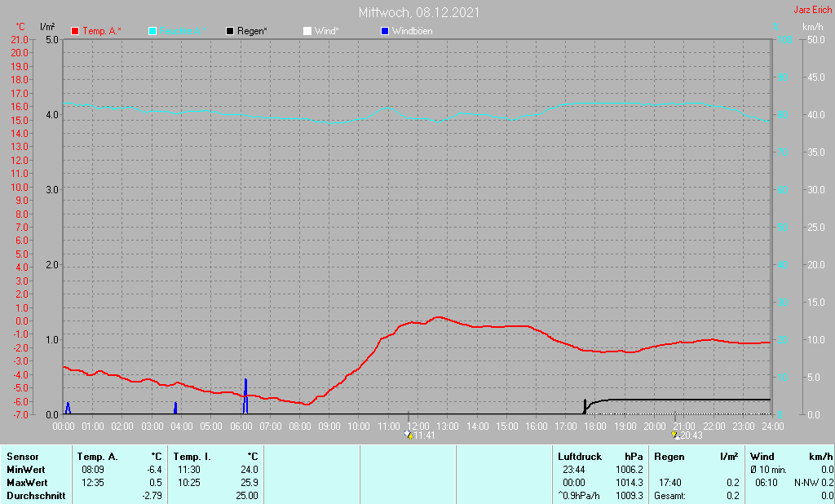Click the 24:00 label on the time axis
The width and height of the screenshot is (835, 504).
click(773, 427)
